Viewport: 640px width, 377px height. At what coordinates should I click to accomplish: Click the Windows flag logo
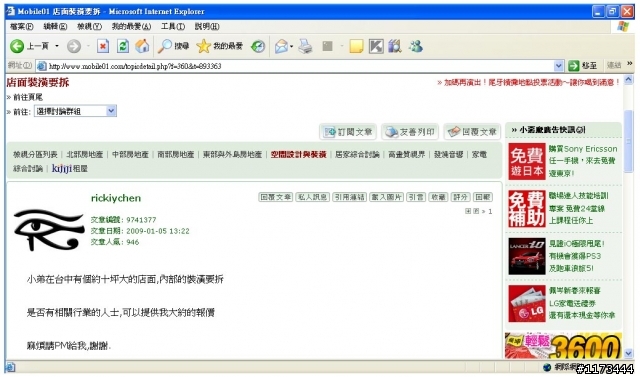point(623,27)
